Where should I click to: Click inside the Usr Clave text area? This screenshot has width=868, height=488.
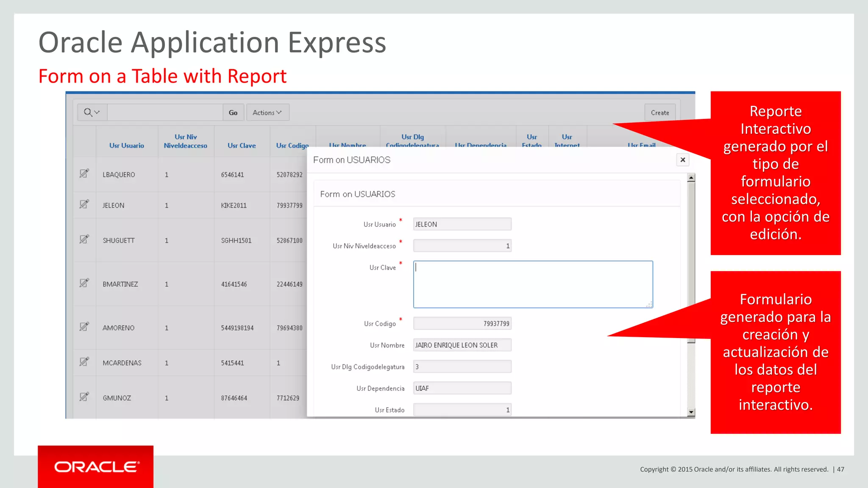click(533, 284)
